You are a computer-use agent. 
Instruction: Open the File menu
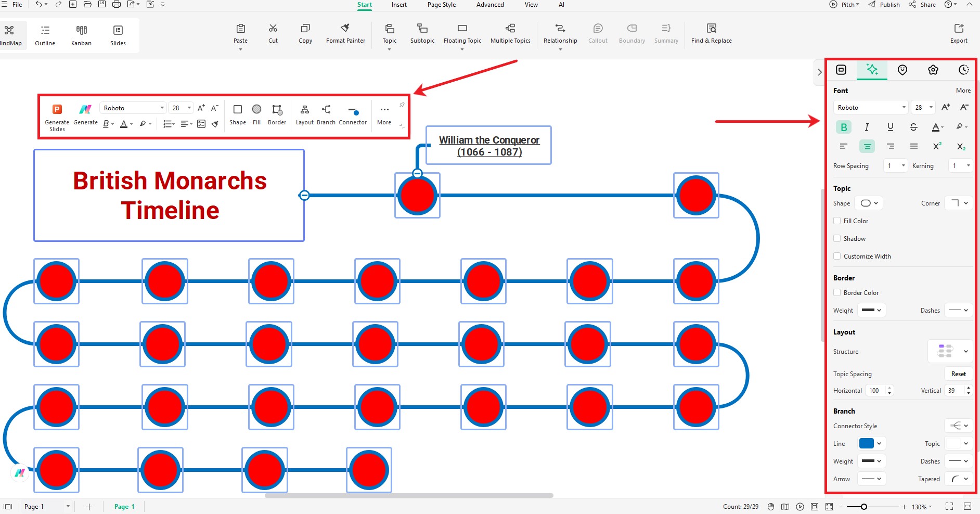point(17,5)
